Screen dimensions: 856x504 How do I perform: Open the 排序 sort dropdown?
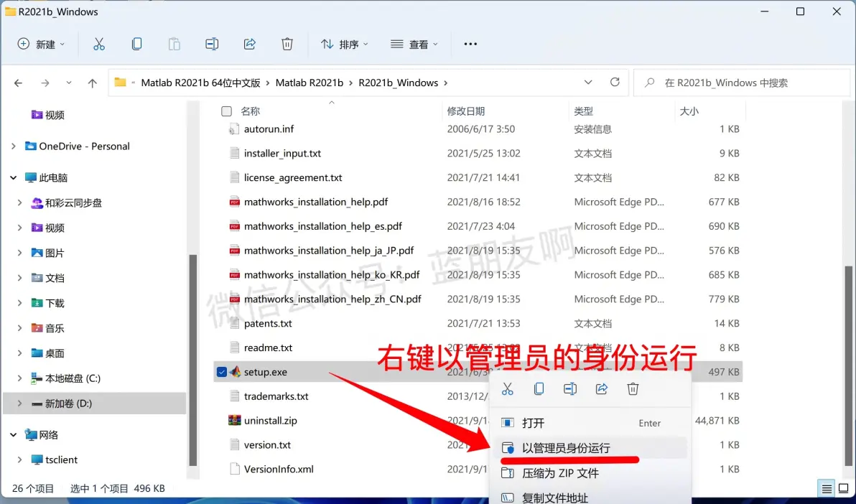coord(344,45)
